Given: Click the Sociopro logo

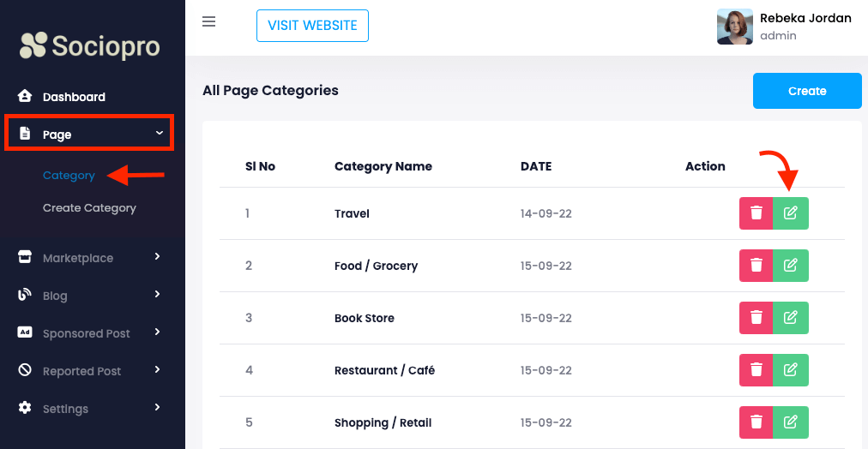Looking at the screenshot, I should 90,45.
